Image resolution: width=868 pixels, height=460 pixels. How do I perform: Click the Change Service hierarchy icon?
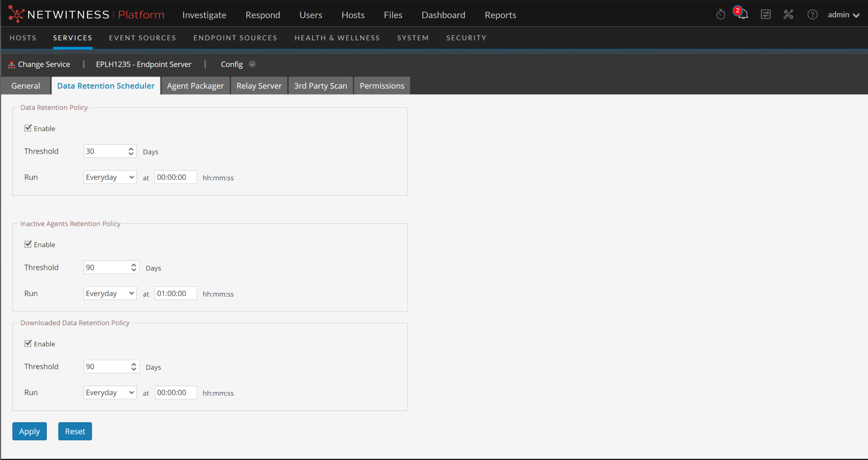point(12,64)
